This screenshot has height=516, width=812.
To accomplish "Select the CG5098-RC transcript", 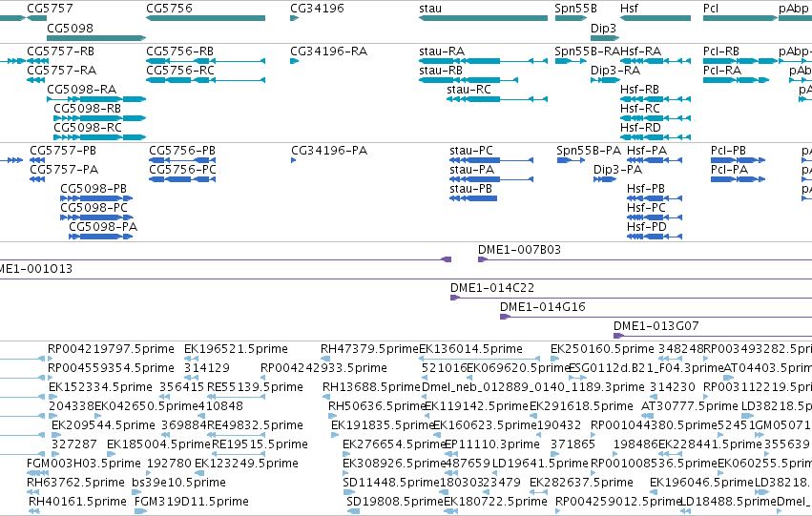I will pyautogui.click(x=99, y=137).
